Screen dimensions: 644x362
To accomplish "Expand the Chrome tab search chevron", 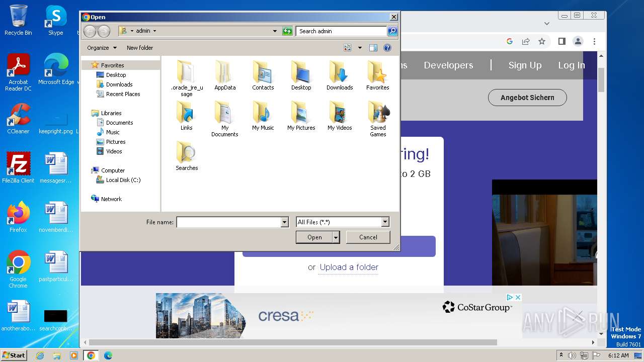I will (x=547, y=23).
